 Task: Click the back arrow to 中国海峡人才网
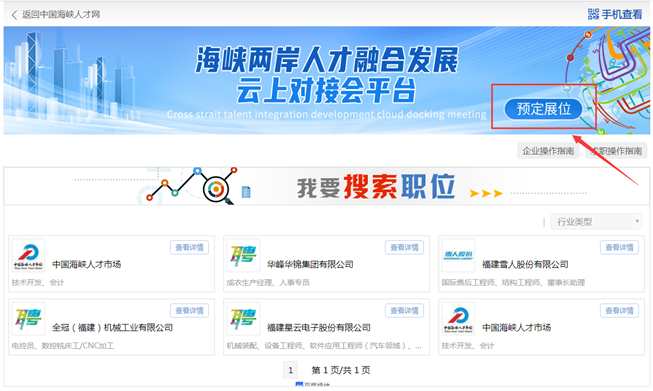(x=14, y=15)
